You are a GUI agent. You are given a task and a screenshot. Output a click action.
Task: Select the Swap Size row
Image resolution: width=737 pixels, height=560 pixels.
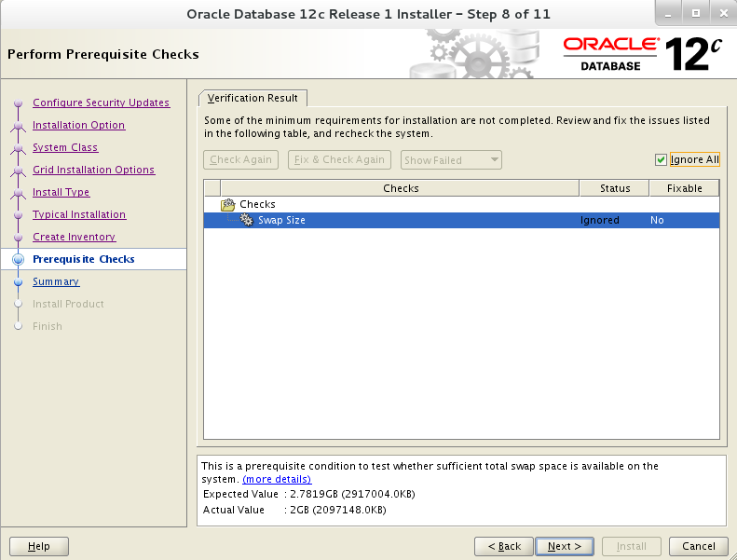coord(461,220)
